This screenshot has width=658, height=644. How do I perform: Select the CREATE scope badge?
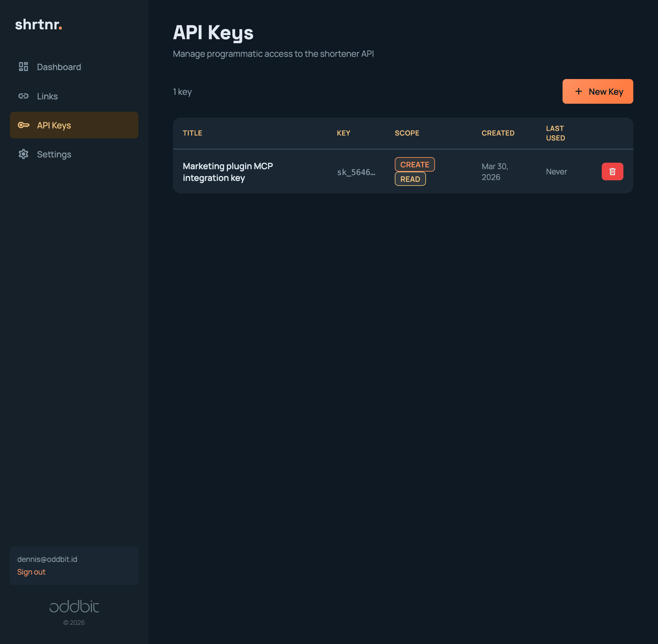[x=414, y=164]
